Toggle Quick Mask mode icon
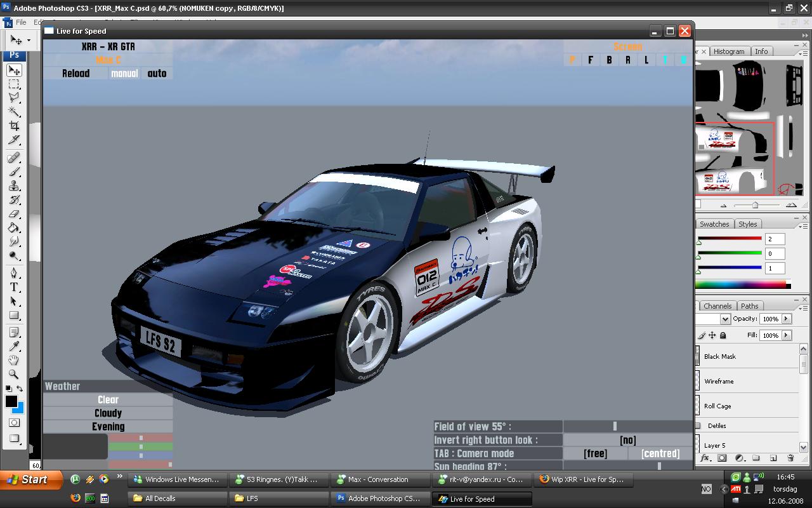 [14, 422]
